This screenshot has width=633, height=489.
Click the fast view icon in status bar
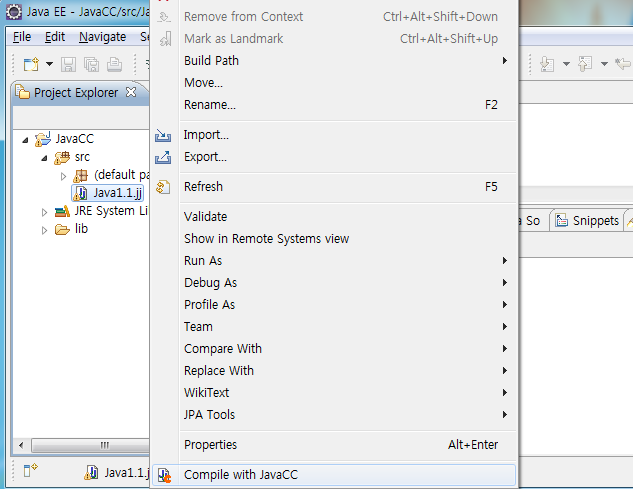[30, 470]
